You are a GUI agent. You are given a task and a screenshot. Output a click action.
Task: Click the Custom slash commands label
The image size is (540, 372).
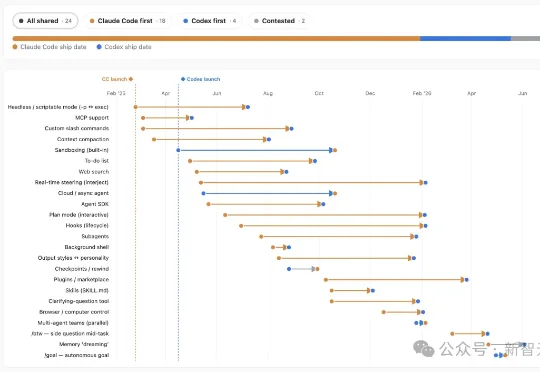coord(77,128)
